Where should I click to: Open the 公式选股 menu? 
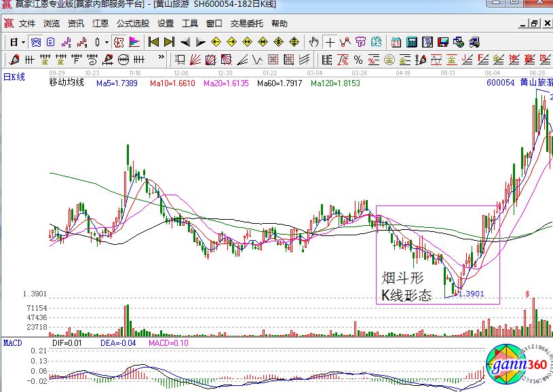point(132,23)
